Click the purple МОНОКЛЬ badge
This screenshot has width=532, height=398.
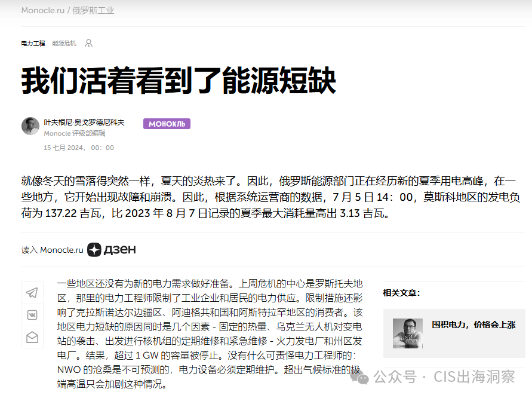coord(167,124)
